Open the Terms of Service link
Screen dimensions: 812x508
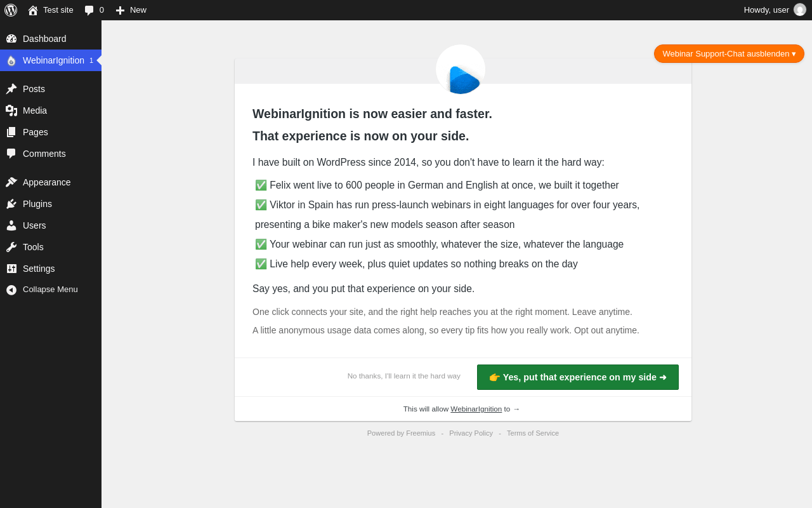tap(533, 433)
